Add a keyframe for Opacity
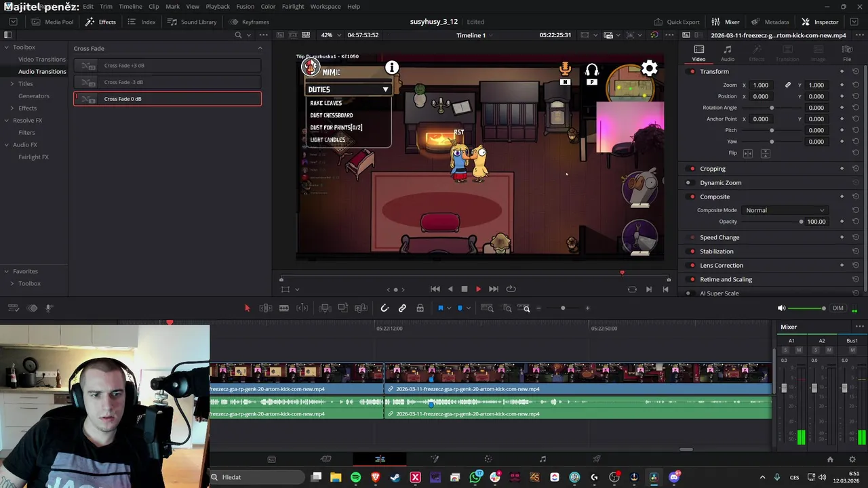 [x=842, y=222]
